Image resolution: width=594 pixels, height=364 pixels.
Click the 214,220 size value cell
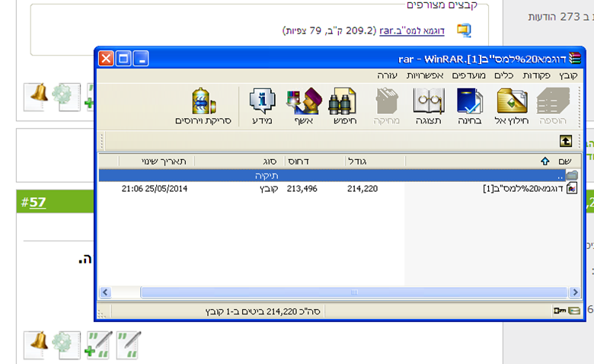tap(362, 189)
